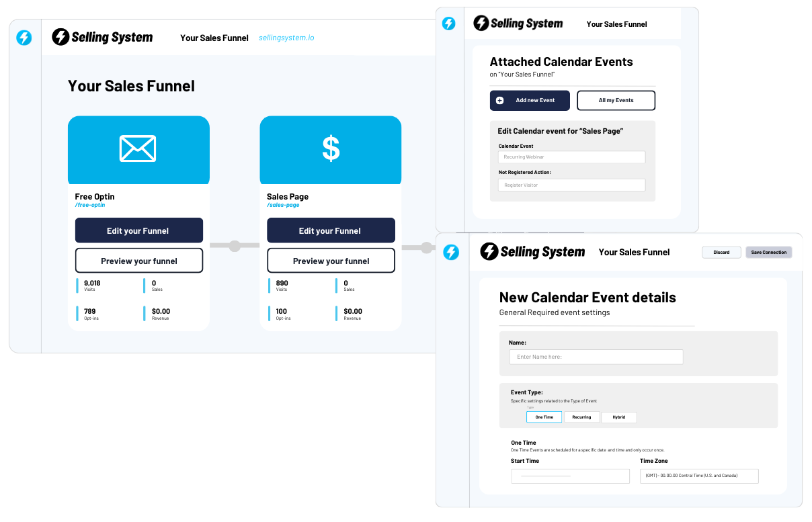
Task: Click the blue circle icon next to New Calendar Event window
Action: coord(451,253)
